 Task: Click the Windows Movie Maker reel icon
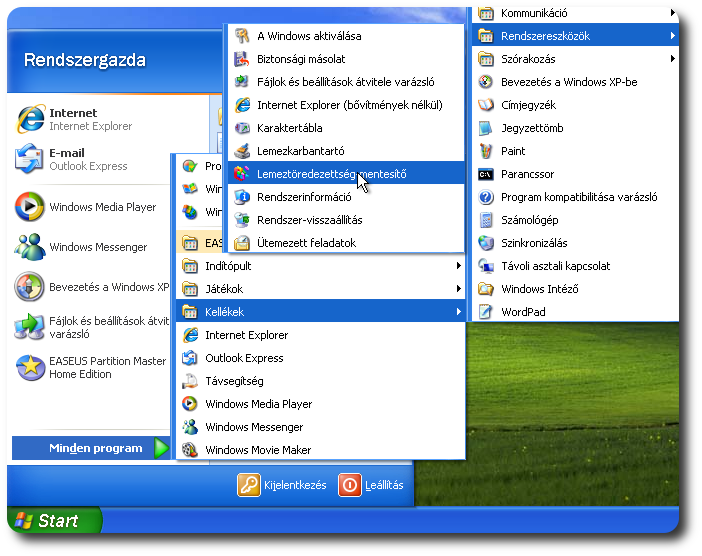[190, 450]
